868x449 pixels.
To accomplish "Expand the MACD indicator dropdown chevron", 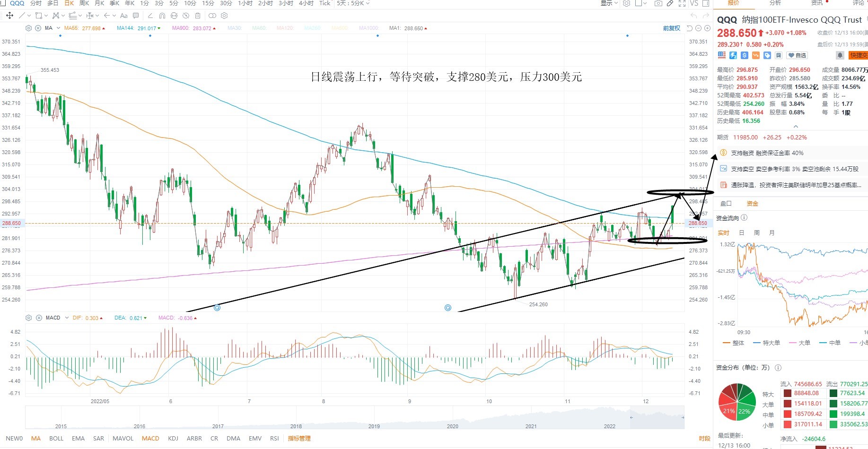I will (67, 318).
